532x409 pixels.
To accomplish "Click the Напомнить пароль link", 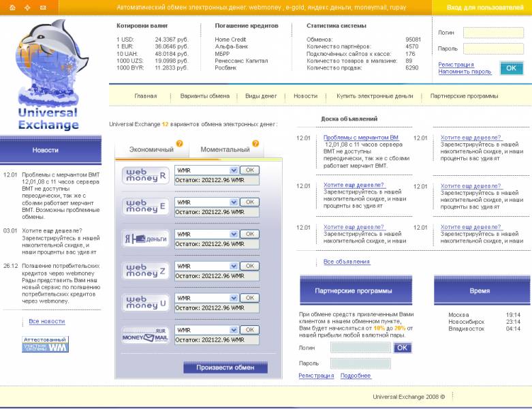I will [x=465, y=72].
